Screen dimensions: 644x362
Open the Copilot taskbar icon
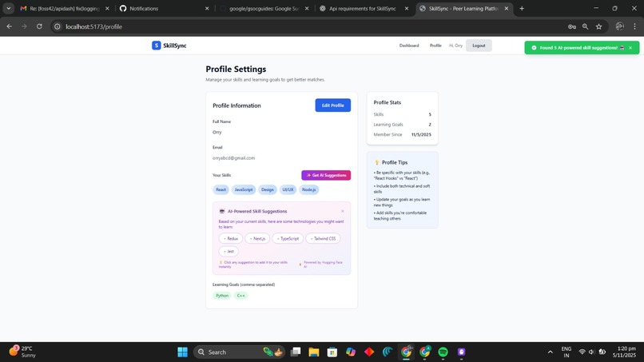coord(351,352)
